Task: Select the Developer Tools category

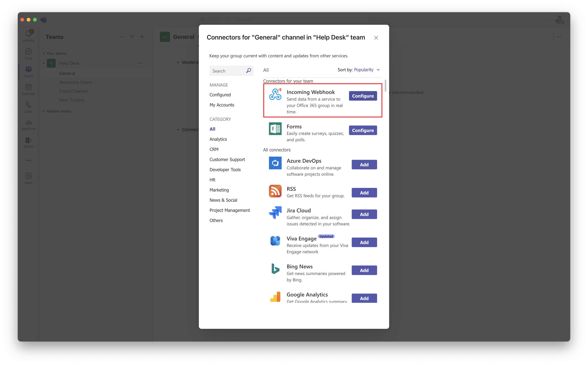Action: [x=225, y=169]
